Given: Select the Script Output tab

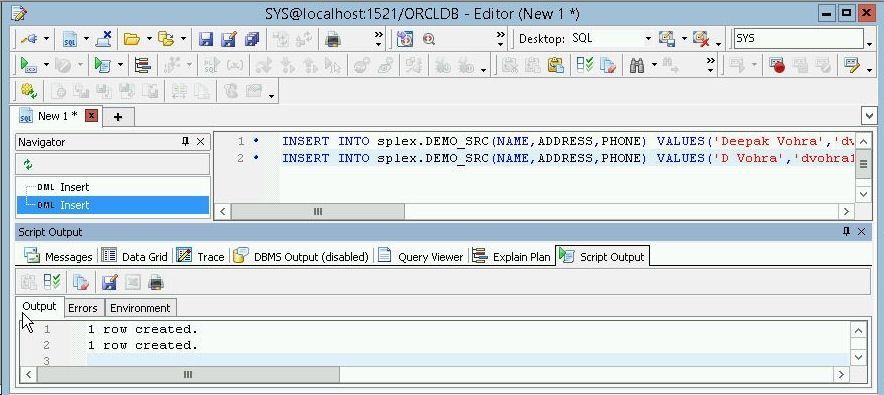Looking at the screenshot, I should (x=602, y=256).
